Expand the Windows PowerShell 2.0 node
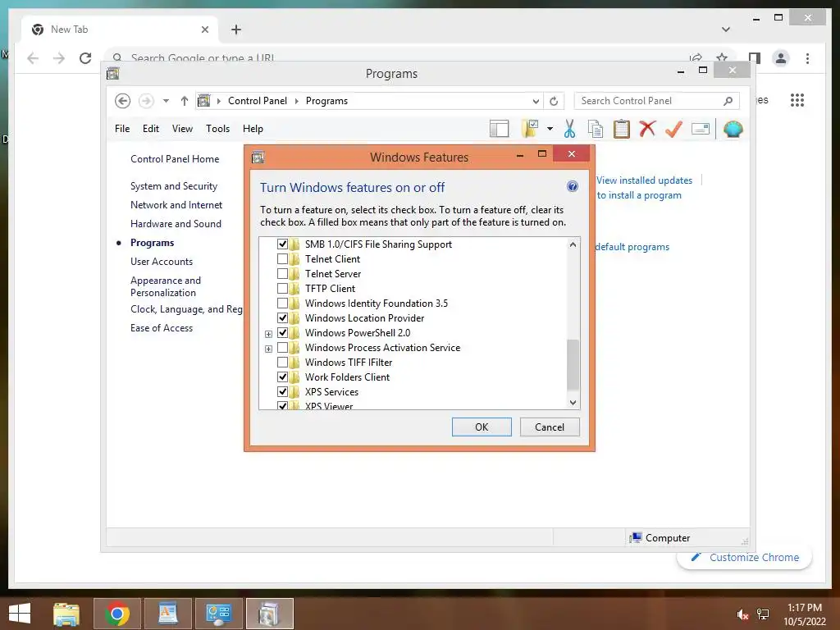Viewport: 840px width, 630px height. pyautogui.click(x=268, y=334)
